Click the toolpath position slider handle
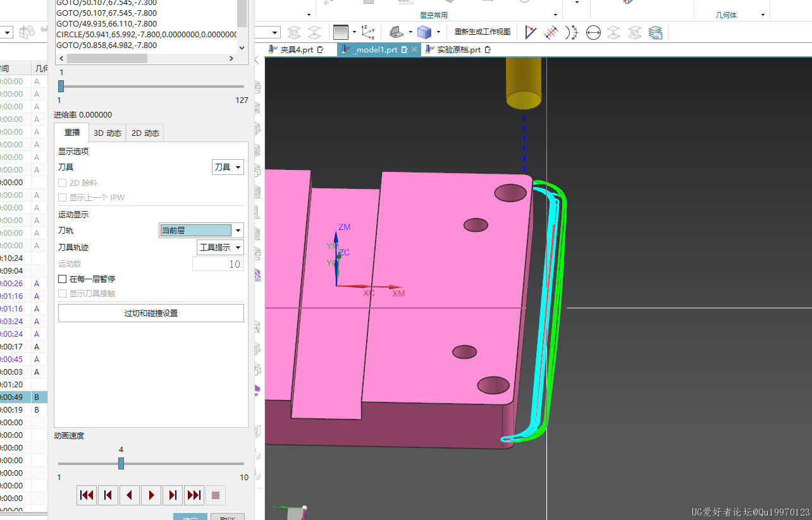 (61, 87)
